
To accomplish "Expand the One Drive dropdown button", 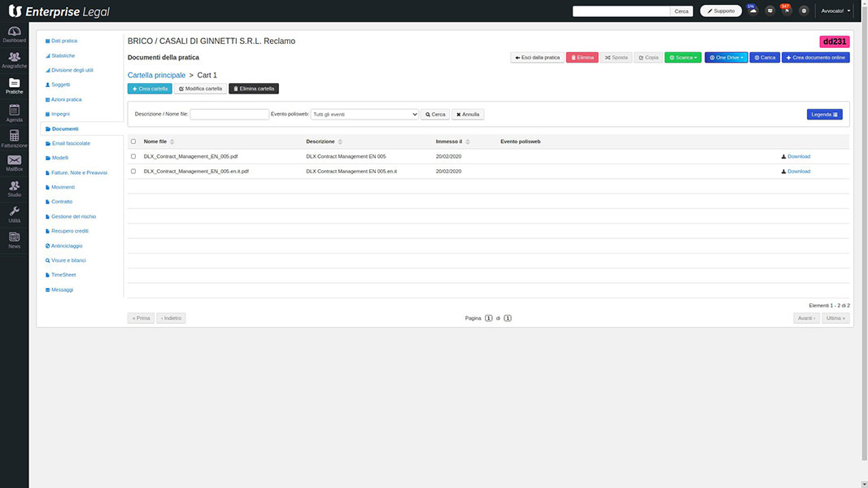I will pyautogui.click(x=726, y=58).
